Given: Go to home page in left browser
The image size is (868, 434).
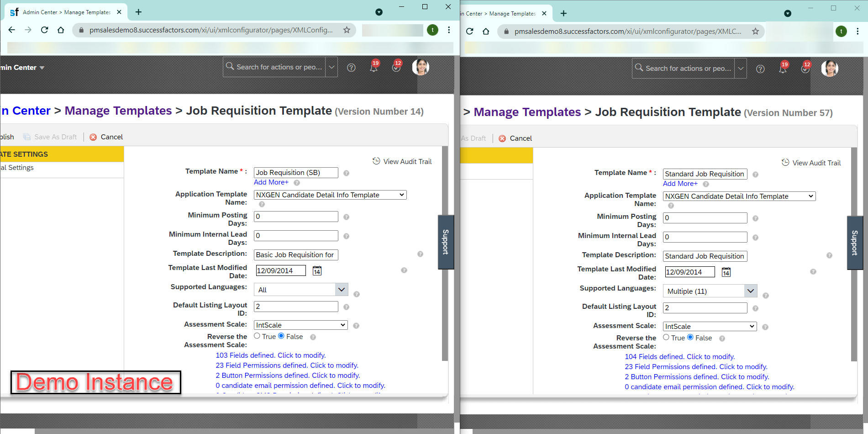Looking at the screenshot, I should [61, 30].
